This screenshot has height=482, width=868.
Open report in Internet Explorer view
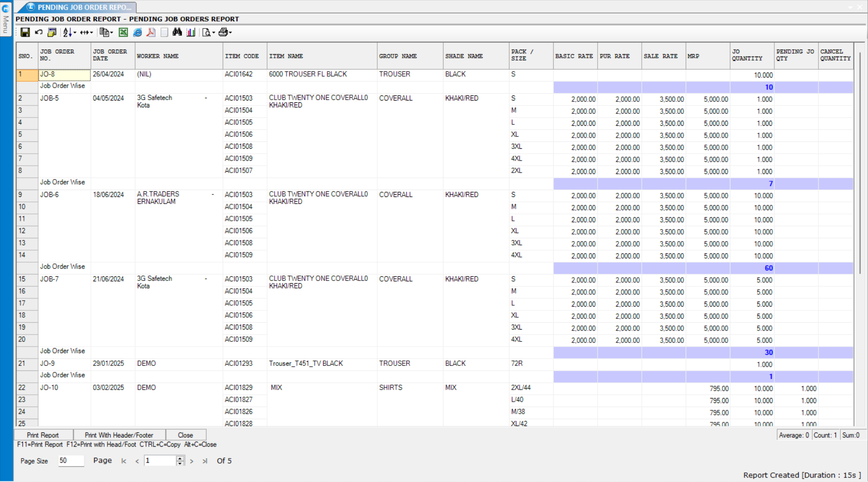click(137, 32)
